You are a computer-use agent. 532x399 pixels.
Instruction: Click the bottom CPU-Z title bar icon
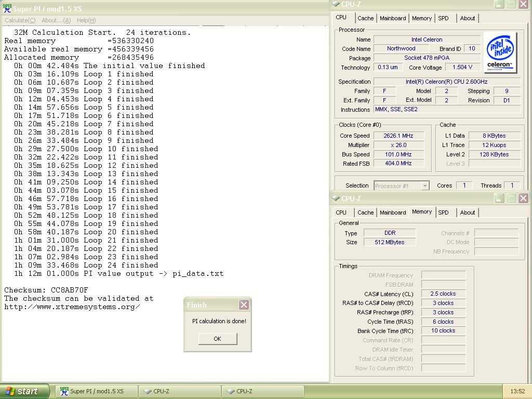pyautogui.click(x=336, y=198)
